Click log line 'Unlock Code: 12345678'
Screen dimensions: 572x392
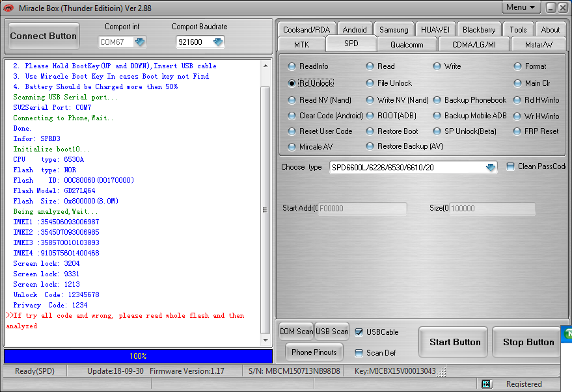tap(56, 294)
